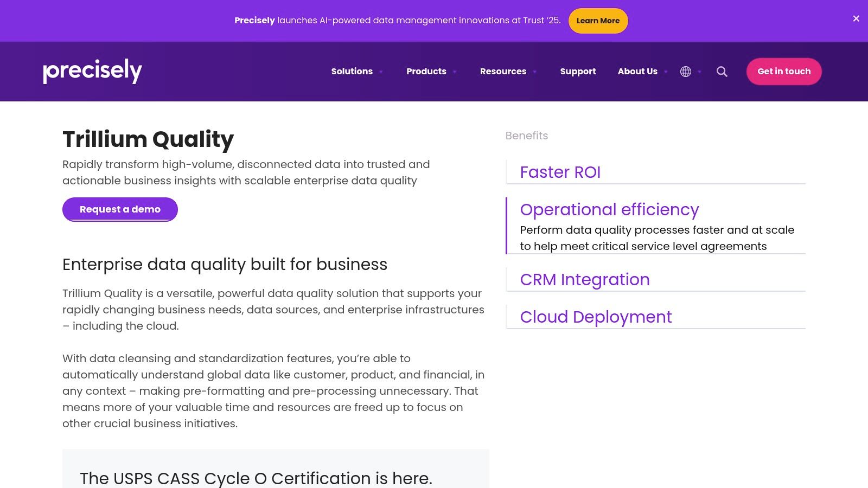Go to the Support page
Screen dimensions: 868x488
578,71
